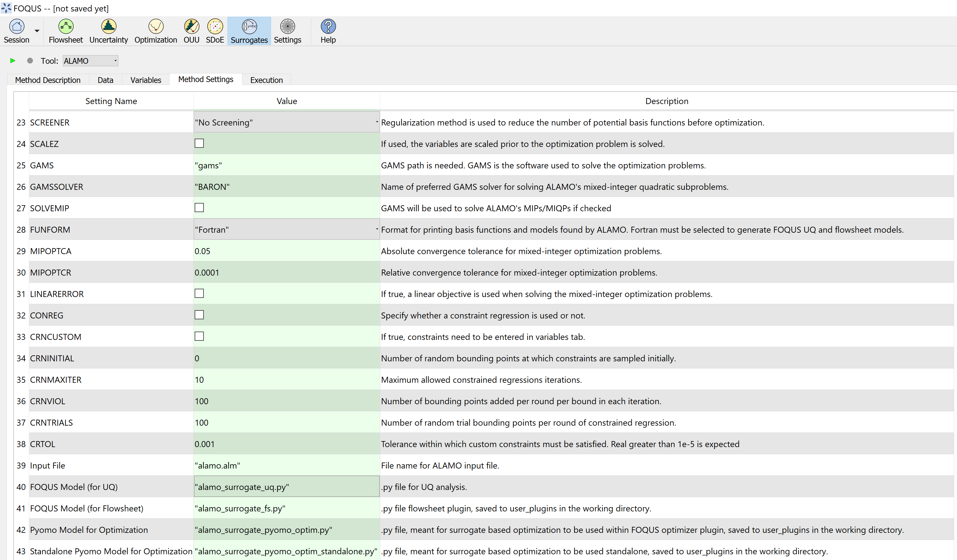The image size is (957, 560).
Task: Click the Value column header
Action: (287, 101)
